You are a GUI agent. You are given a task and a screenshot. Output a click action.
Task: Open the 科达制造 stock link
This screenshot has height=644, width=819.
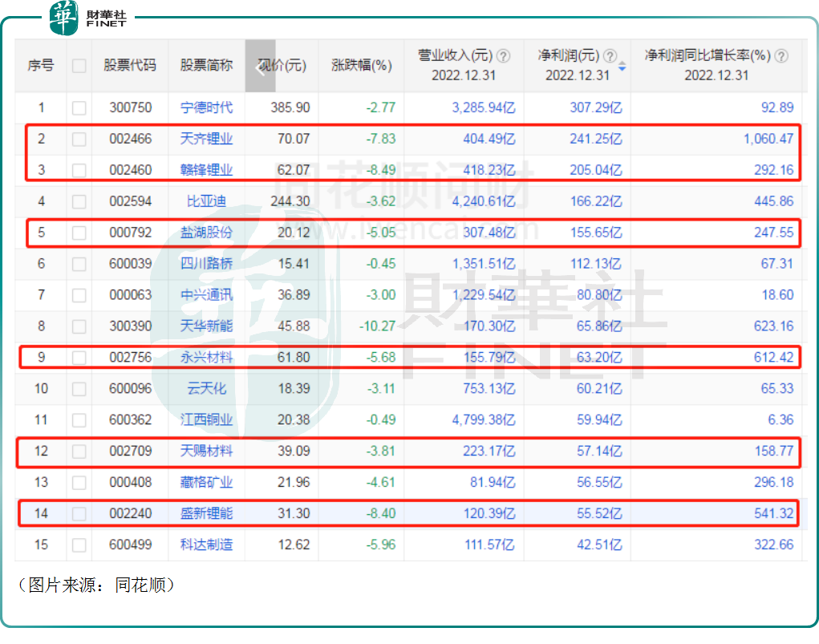click(206, 545)
